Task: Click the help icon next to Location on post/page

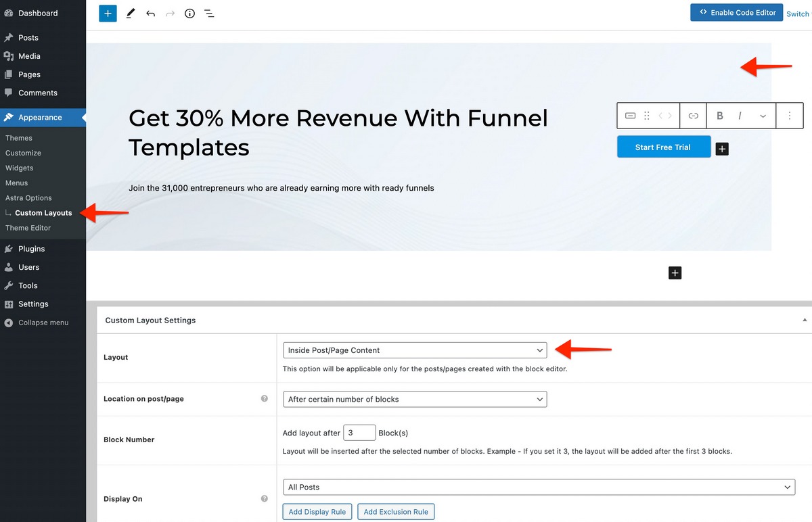Action: click(x=265, y=398)
